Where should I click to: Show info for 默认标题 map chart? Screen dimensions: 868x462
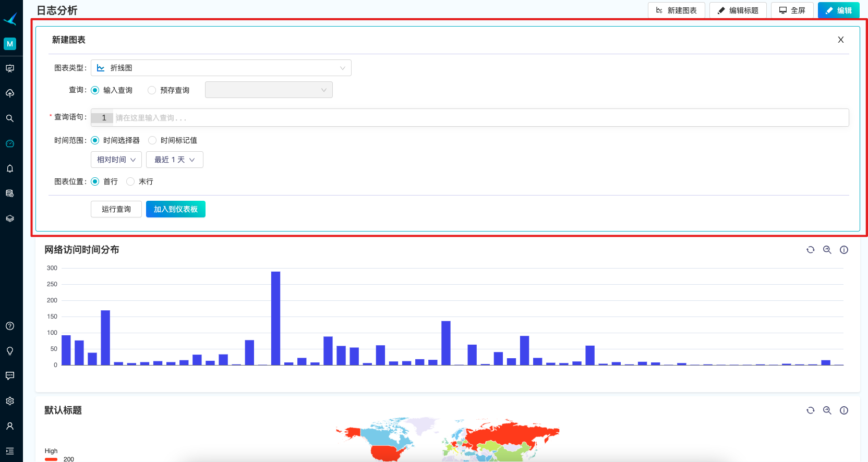click(x=844, y=410)
